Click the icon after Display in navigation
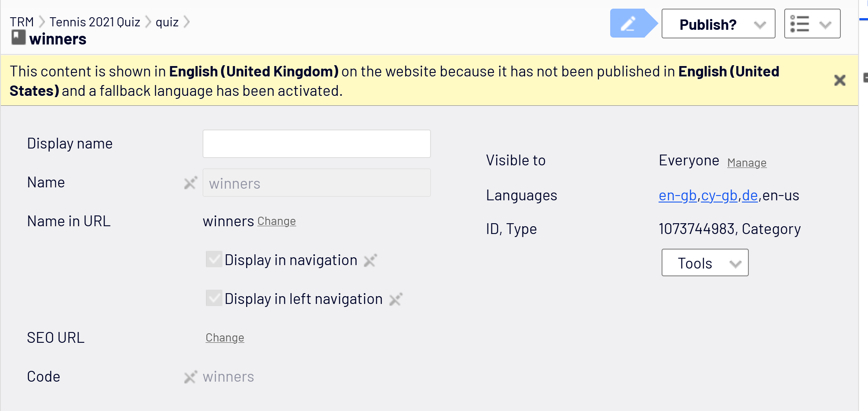The width and height of the screenshot is (868, 411). tap(370, 260)
